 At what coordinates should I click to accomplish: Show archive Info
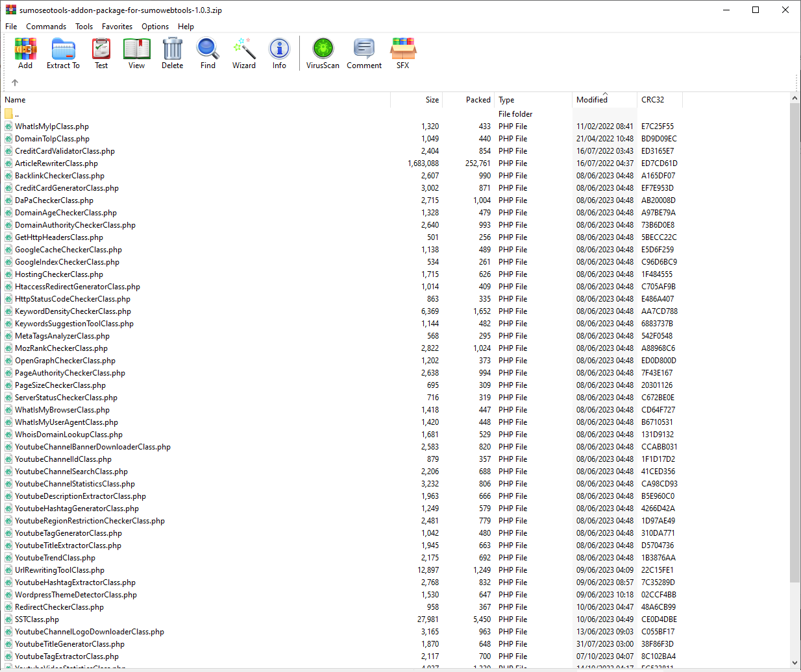[x=279, y=53]
